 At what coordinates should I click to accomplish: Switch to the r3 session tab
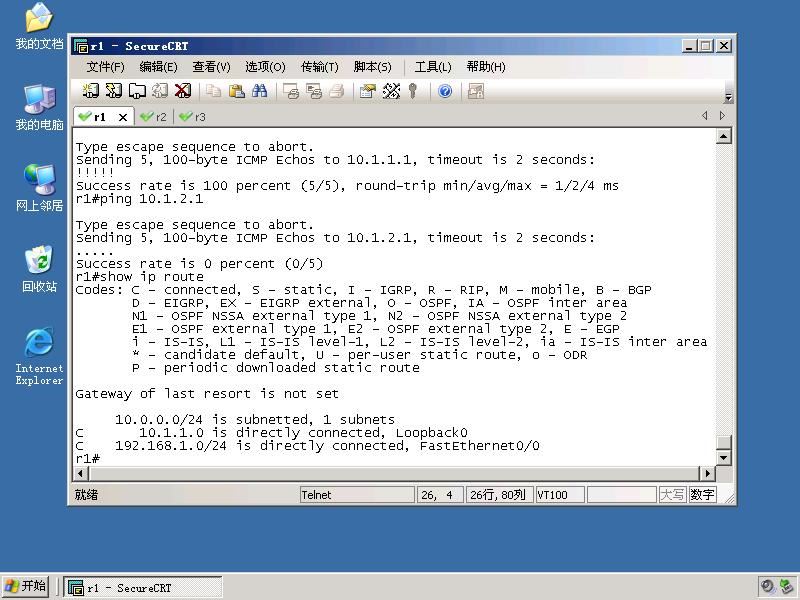[x=193, y=117]
